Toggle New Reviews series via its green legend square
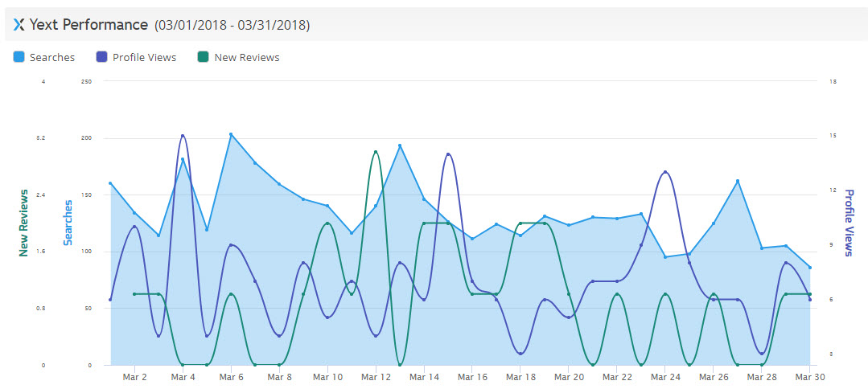The height and width of the screenshot is (389, 868). coord(204,57)
